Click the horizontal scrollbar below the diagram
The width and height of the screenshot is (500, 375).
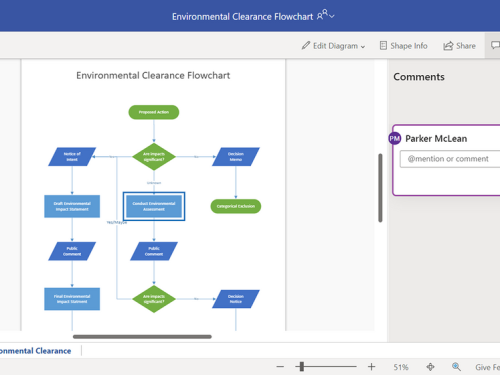coord(142,337)
